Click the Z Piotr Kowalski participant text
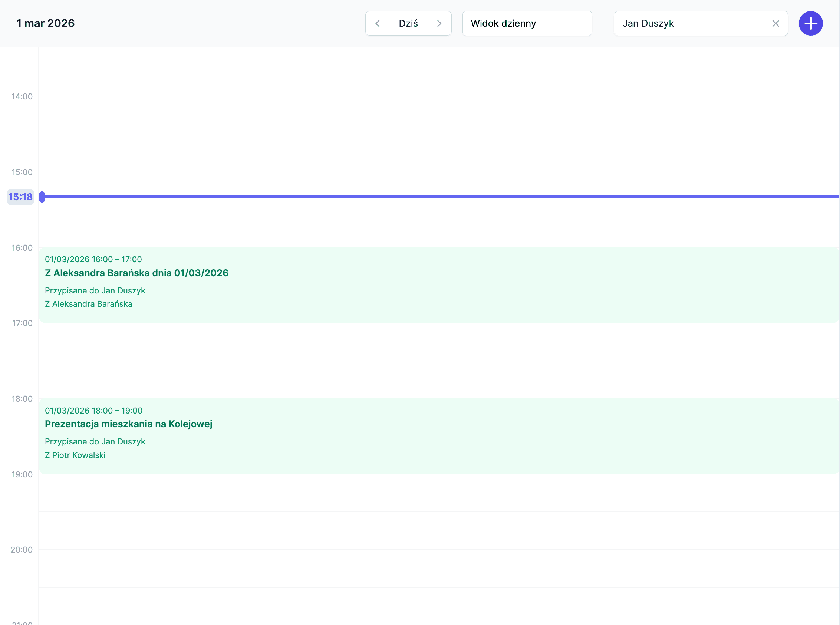The image size is (840, 625). click(x=75, y=455)
